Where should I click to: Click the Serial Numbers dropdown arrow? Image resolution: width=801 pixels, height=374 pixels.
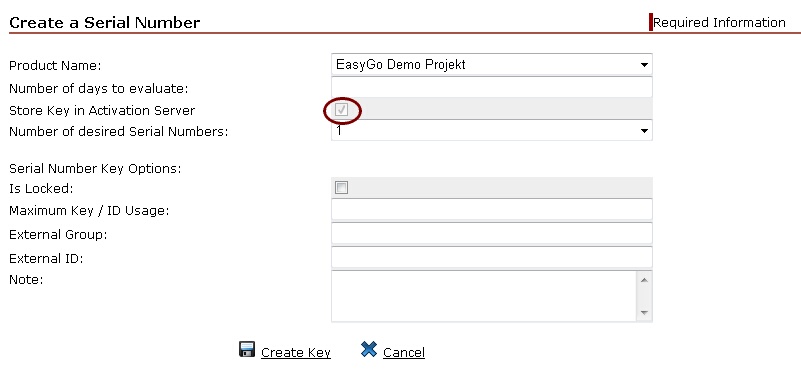pos(644,131)
